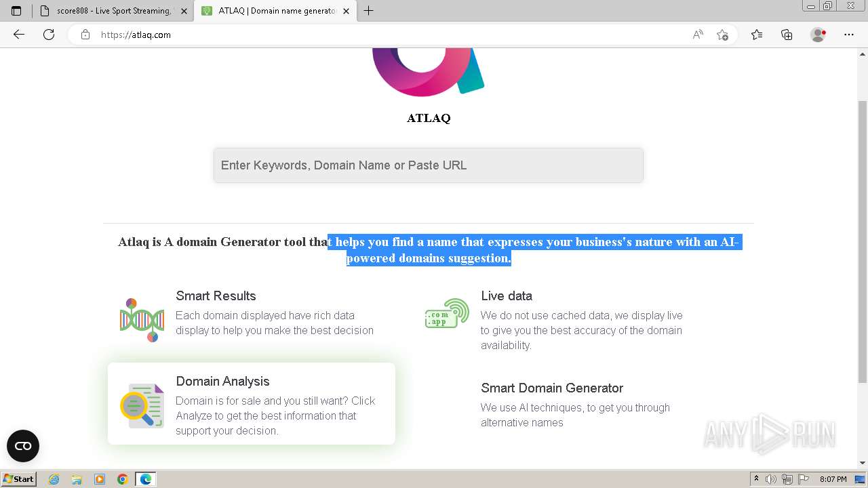Click the Domain Analysis magnifier icon
This screenshot has width=868, height=488.
(142, 405)
